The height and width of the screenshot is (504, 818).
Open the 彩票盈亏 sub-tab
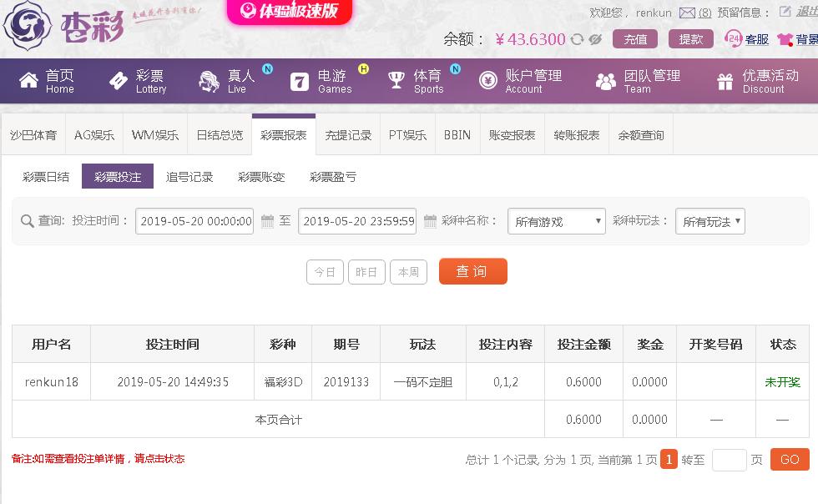coord(333,177)
